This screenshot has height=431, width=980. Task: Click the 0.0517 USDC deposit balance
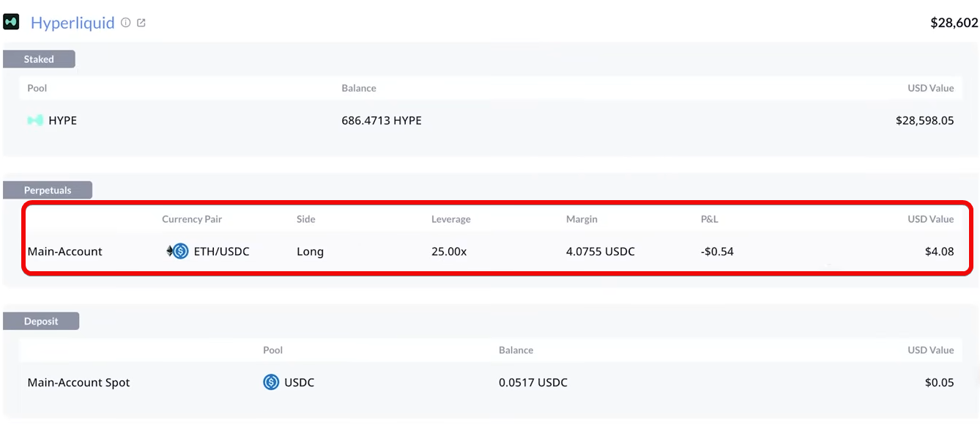532,383
